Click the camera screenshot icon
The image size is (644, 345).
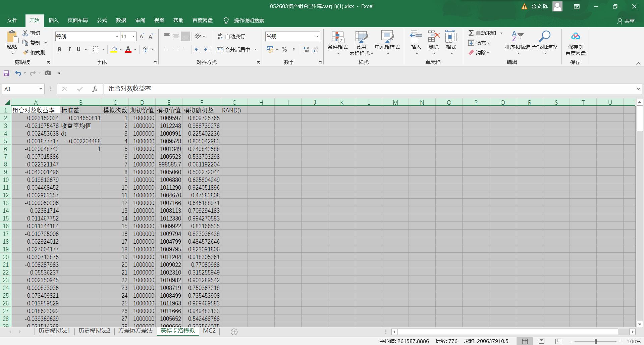(48, 73)
